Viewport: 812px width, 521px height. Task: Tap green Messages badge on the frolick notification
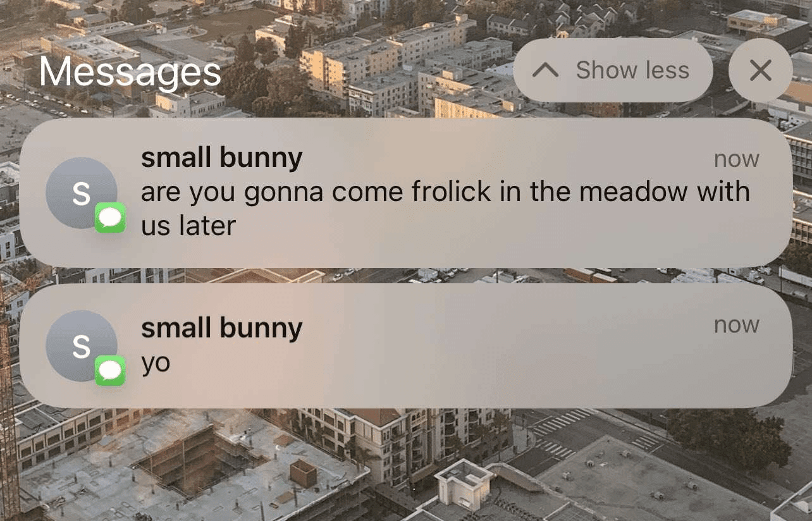click(110, 218)
